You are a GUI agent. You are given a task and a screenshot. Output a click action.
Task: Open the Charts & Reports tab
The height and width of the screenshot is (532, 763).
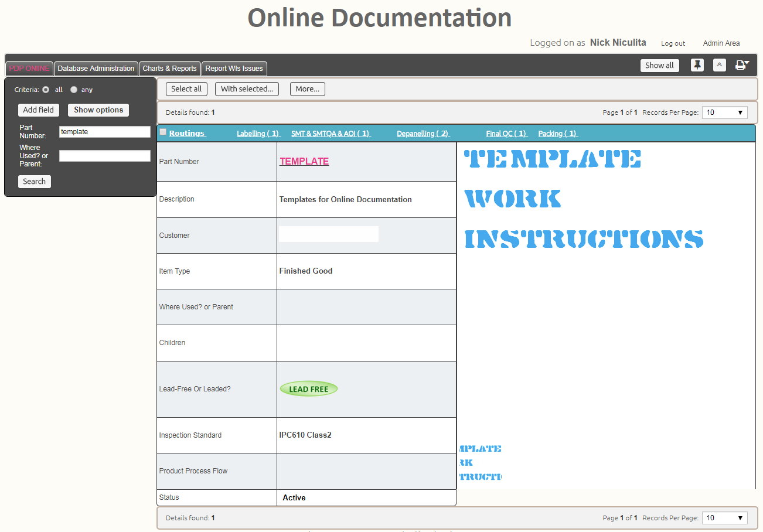pyautogui.click(x=170, y=69)
